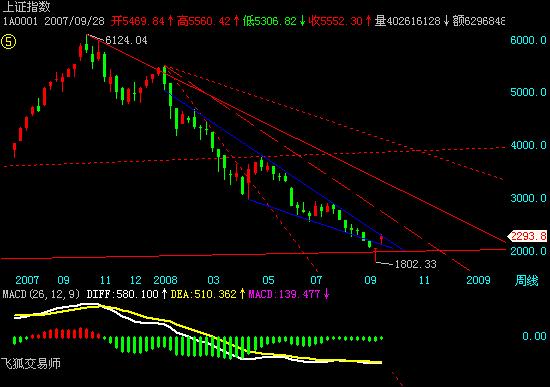
Task: Click the 1A0001 stock code
Action: 20,21
